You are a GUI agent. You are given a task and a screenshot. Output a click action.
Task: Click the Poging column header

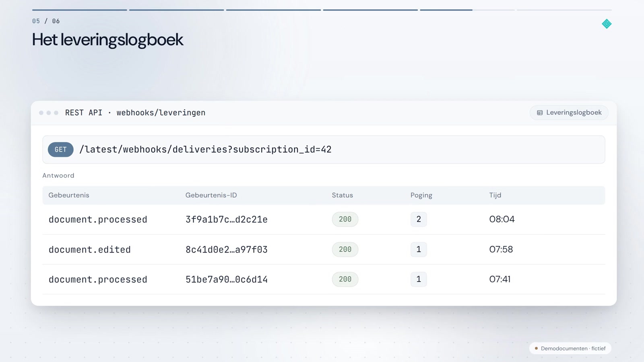click(421, 195)
